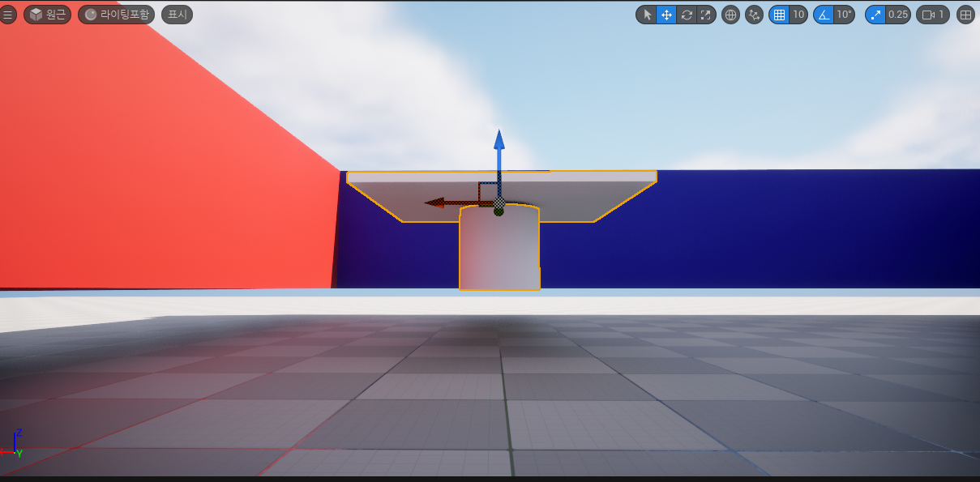
Task: Open rotation snap value 10°
Action: pos(845,15)
